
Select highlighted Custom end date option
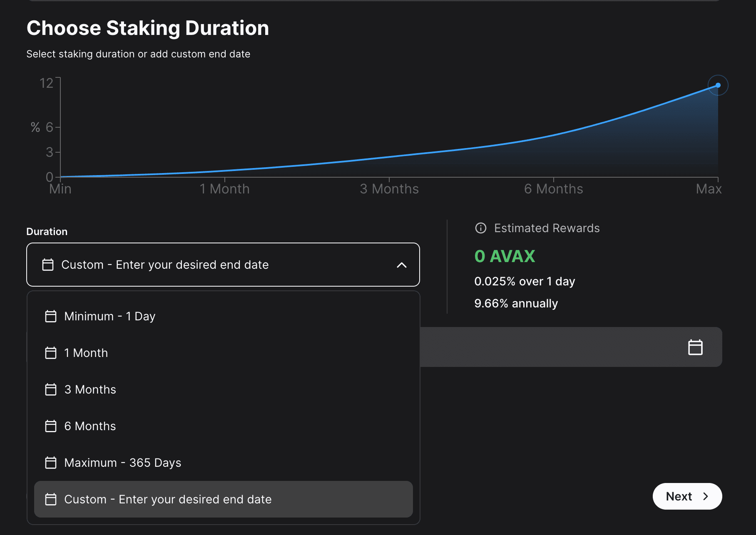pos(168,499)
